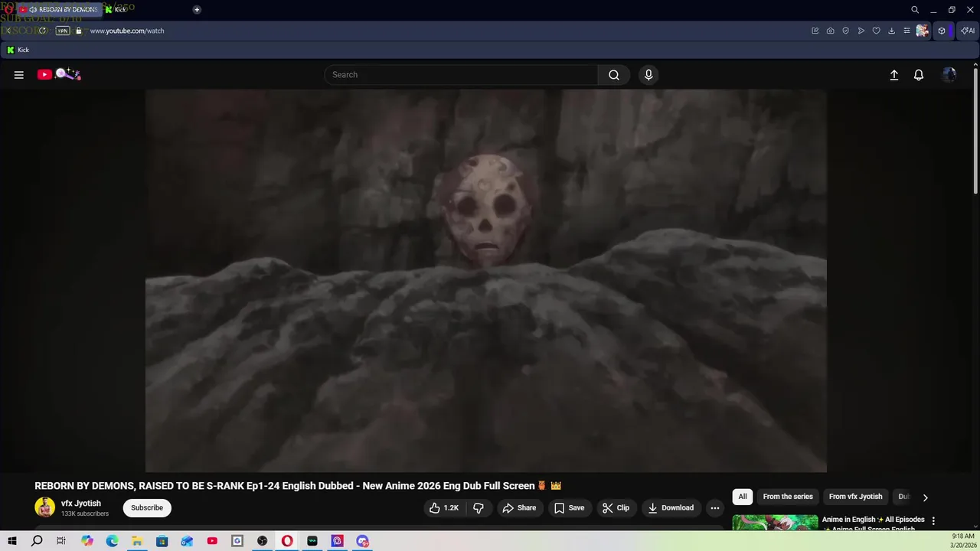Share the video
Screen dimensions: 980x551
(x=519, y=508)
